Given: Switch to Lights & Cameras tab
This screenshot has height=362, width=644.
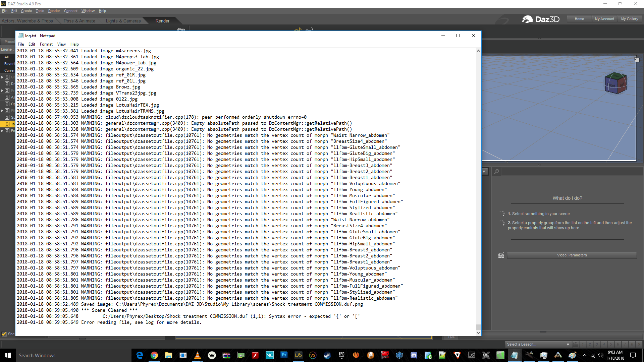Looking at the screenshot, I should (123, 21).
